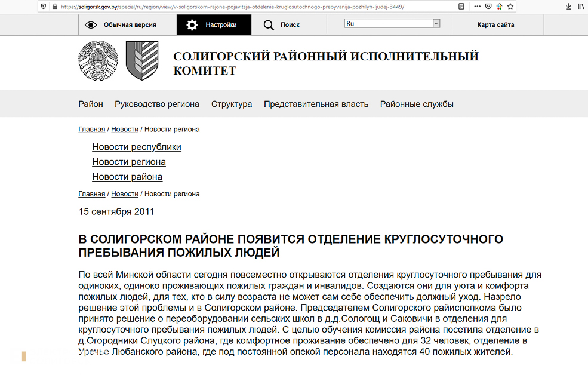Open Поиск site search

coord(282,25)
